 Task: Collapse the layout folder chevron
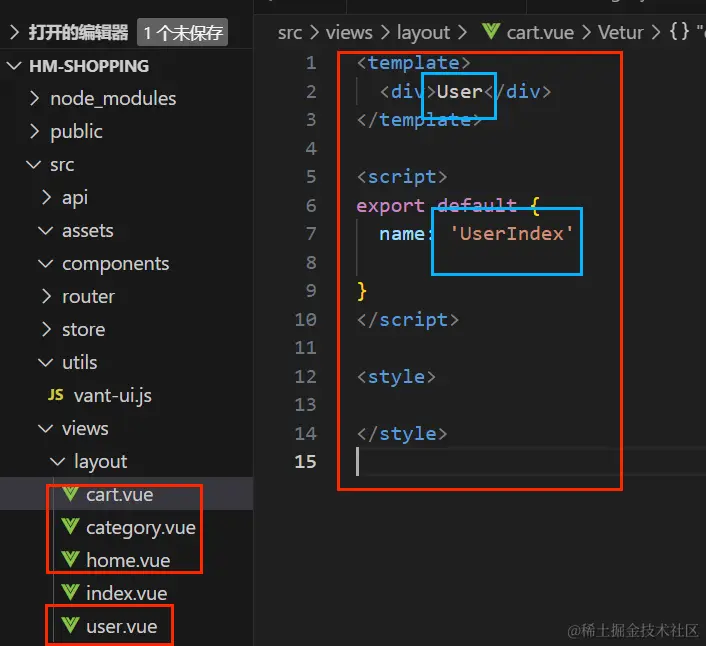pos(57,461)
